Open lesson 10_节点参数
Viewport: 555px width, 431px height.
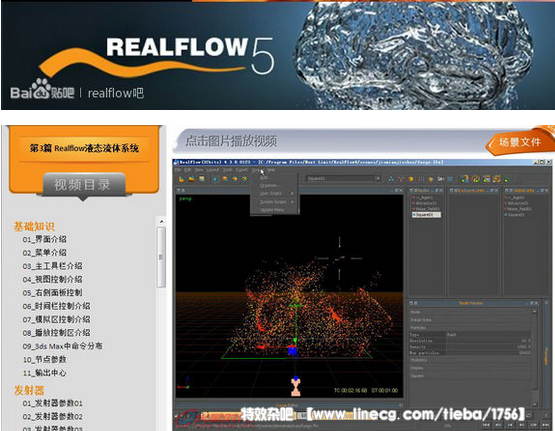click(45, 360)
